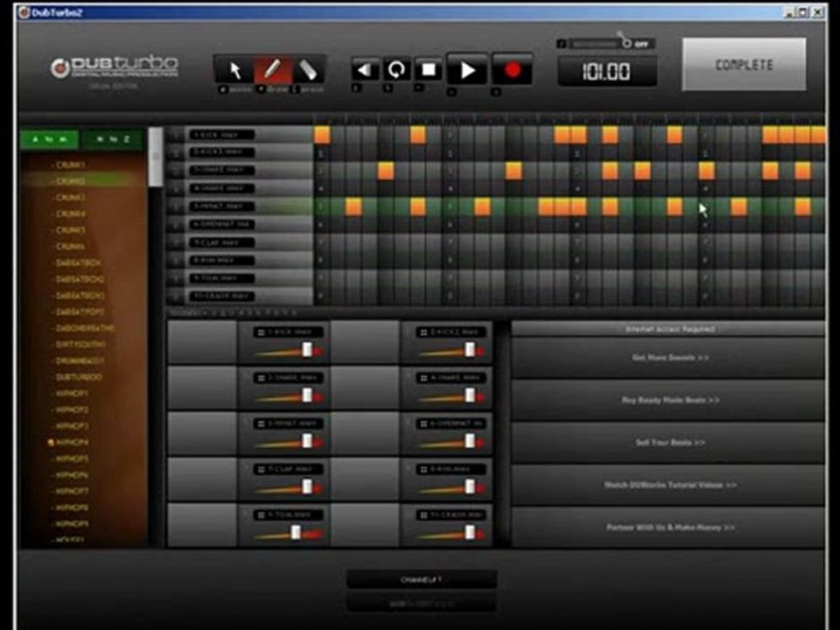Screen dimensions: 840x630
Task: Select the DUBTURBOO kit
Action: coord(78,377)
